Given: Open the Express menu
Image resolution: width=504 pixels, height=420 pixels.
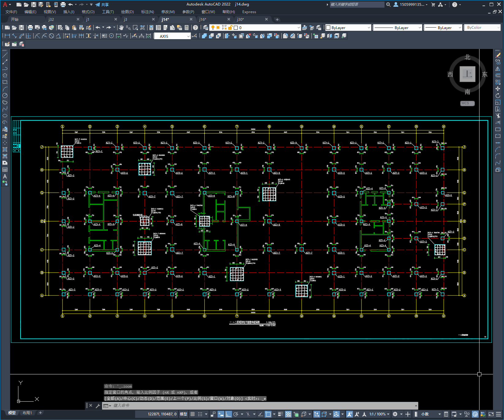Looking at the screenshot, I should click(249, 12).
